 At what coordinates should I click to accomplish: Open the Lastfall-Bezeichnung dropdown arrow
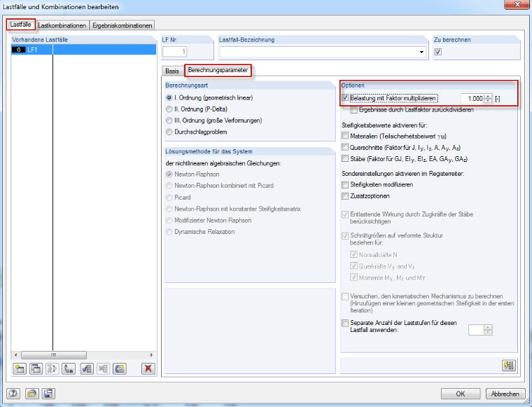coord(421,52)
